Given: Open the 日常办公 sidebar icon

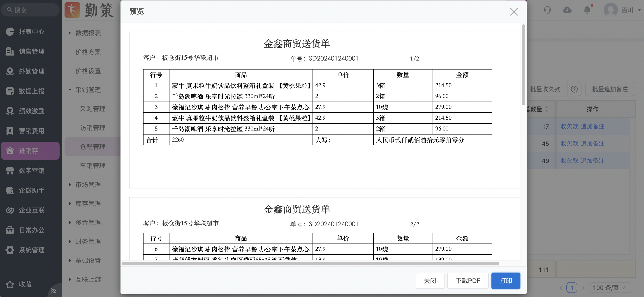Looking at the screenshot, I should tap(10, 230).
